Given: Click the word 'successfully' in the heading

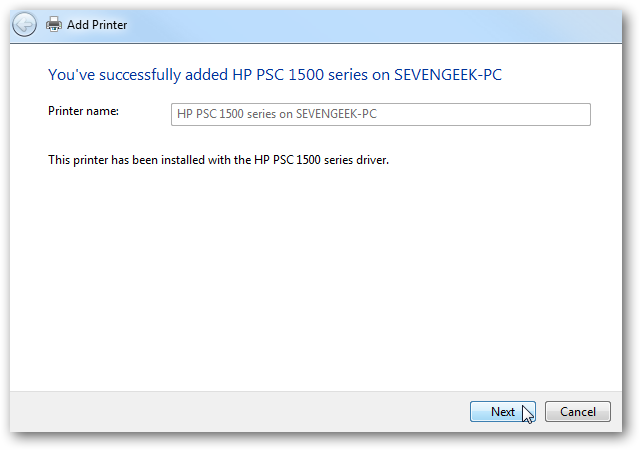Looking at the screenshot, I should coord(140,75).
